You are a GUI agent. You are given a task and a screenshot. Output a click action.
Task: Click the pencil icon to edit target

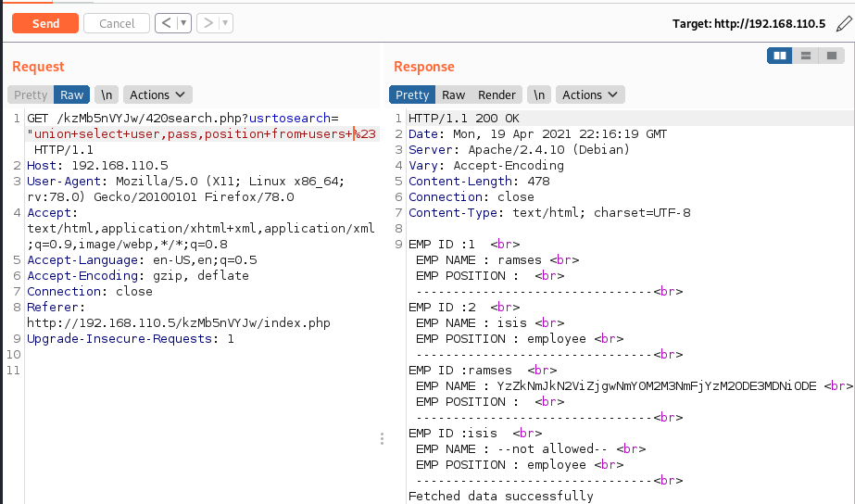842,23
